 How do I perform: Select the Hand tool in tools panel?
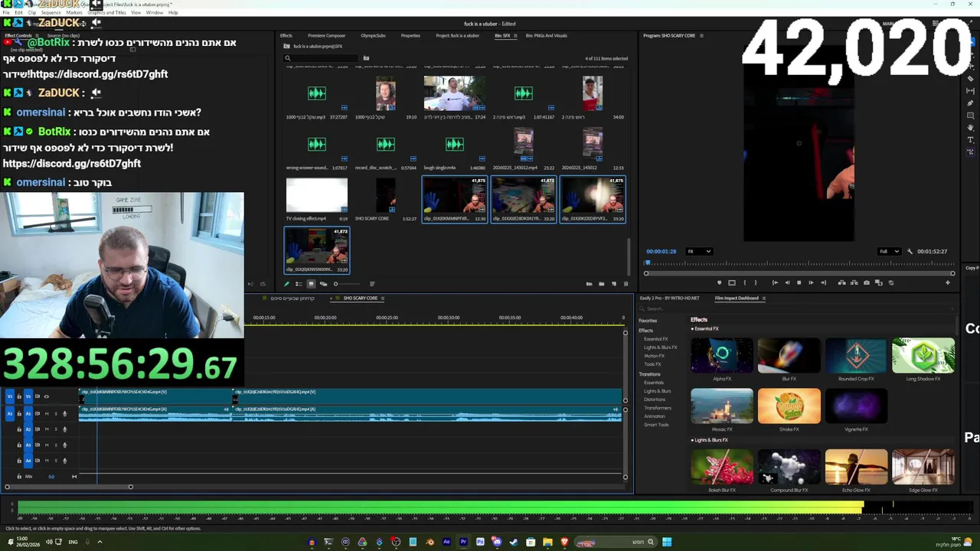click(971, 128)
